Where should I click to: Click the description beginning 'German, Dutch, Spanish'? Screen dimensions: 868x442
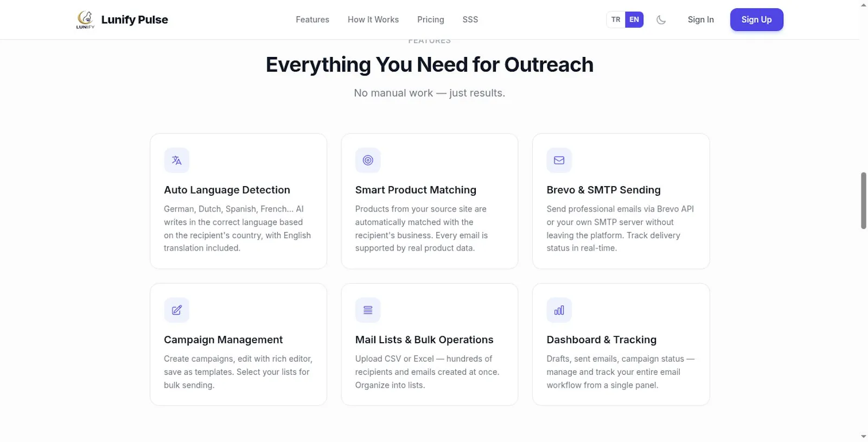(x=238, y=228)
